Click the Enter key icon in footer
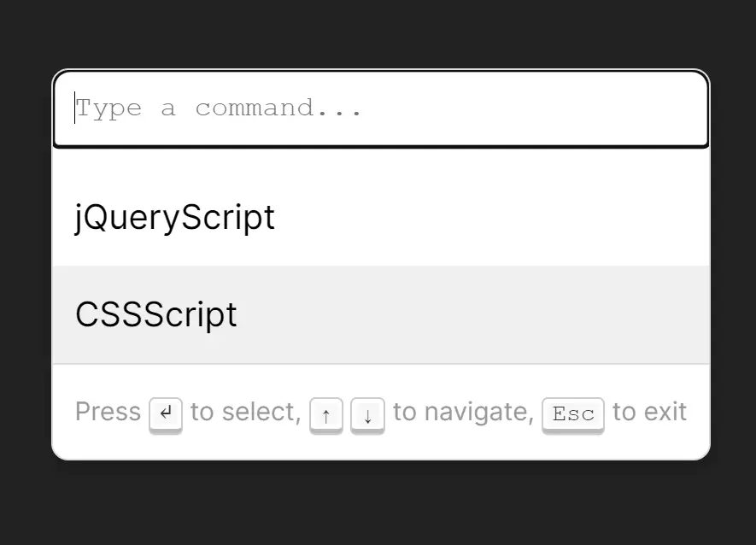This screenshot has height=545, width=756. tap(166, 414)
